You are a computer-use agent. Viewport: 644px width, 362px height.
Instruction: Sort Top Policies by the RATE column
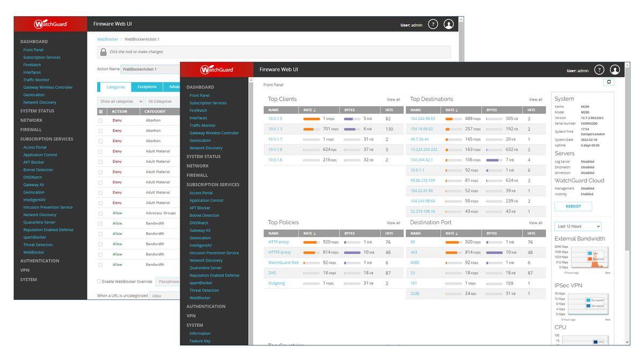(310, 233)
